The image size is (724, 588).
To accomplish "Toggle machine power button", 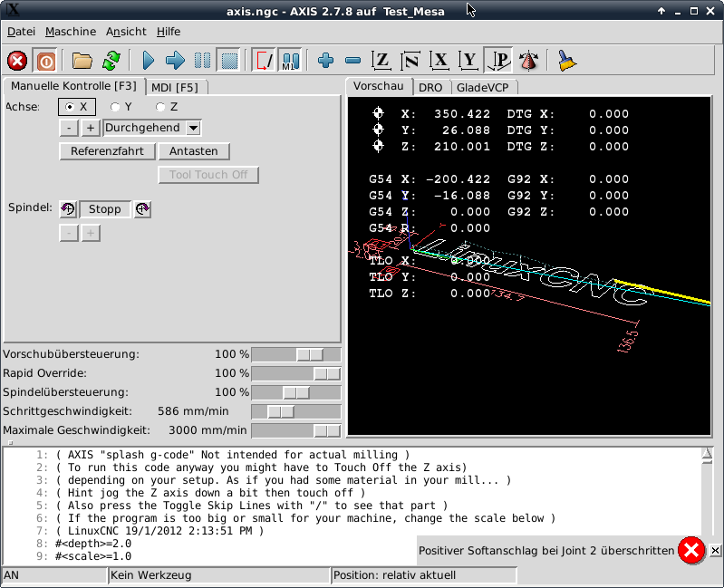I will 45,61.
